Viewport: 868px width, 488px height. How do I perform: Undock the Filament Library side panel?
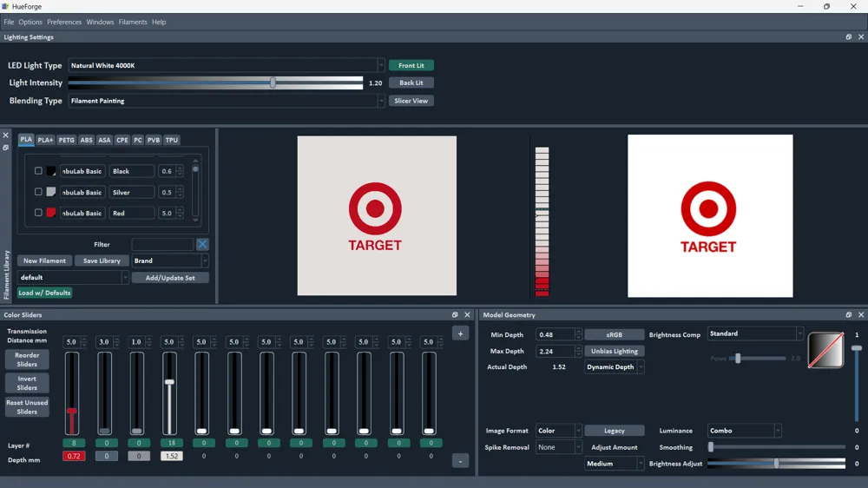pyautogui.click(x=5, y=148)
